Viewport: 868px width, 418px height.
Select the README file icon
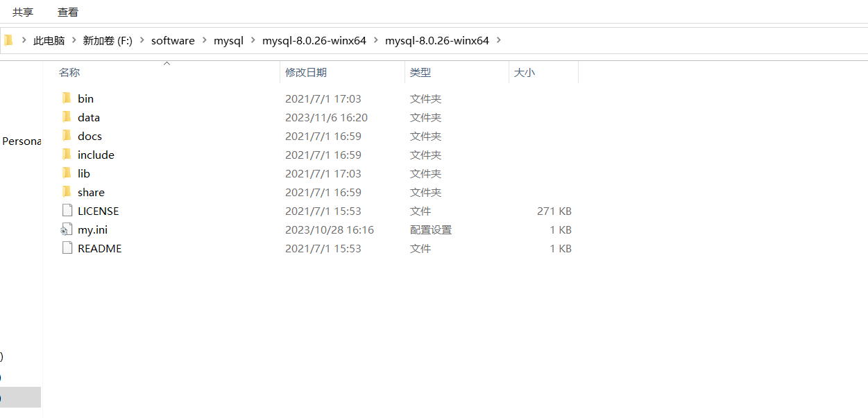67,248
